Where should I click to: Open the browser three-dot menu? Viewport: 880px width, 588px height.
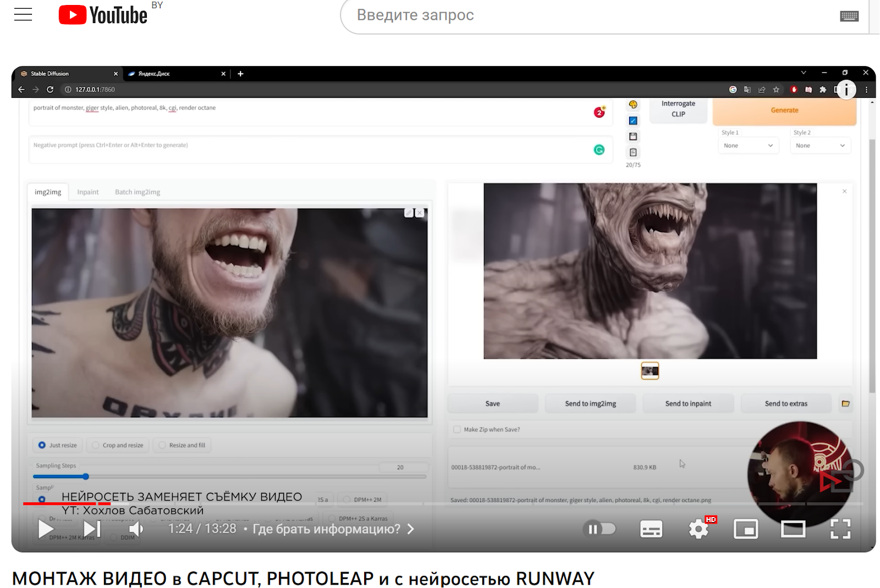coord(866,90)
